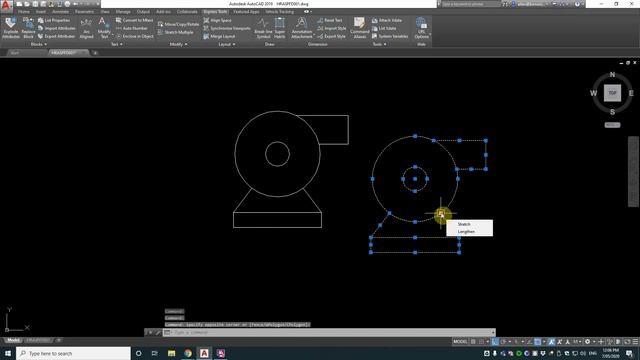Viewport: 640px width, 360px height.
Task: Select Reset Text dimension tool
Action: coord(329,20)
